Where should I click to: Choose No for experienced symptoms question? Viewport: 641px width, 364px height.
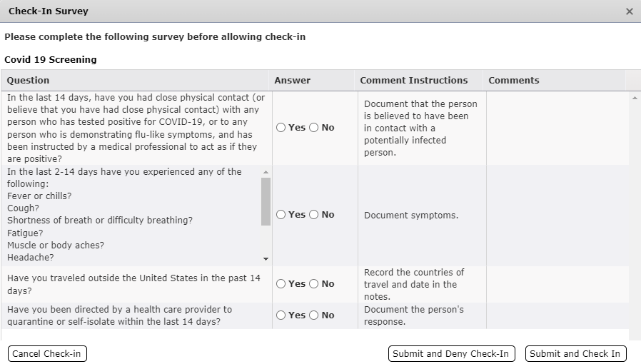pyautogui.click(x=314, y=215)
